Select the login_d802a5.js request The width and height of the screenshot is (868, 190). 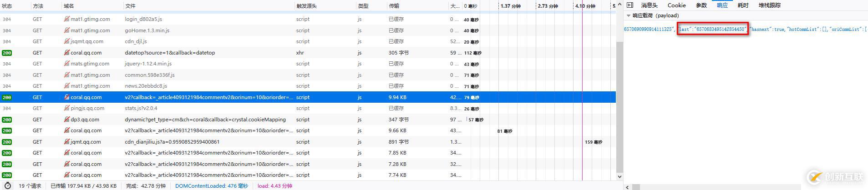pyautogui.click(x=308, y=19)
